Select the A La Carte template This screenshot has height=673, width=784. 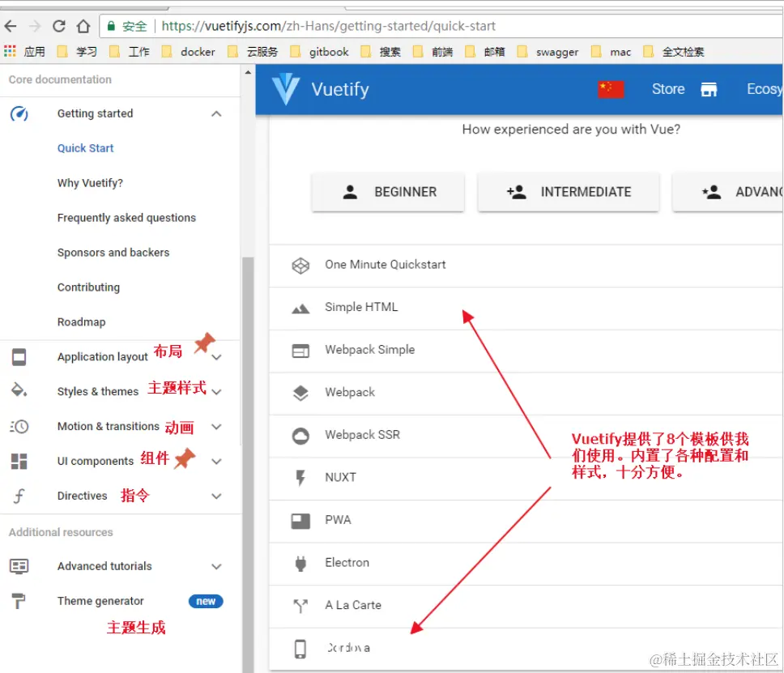[x=526, y=606]
